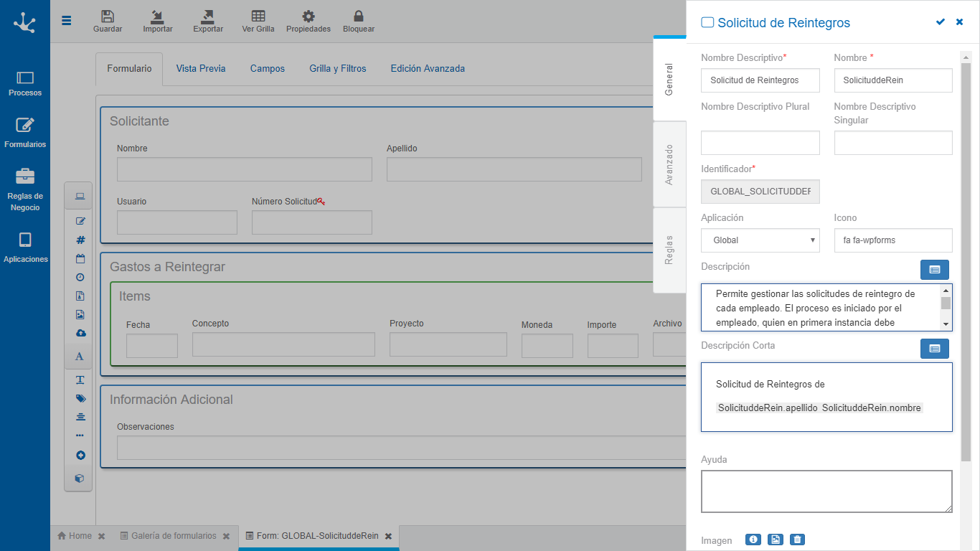980x551 pixels.
Task: Open Procesos in the sidebar
Action: [25, 83]
